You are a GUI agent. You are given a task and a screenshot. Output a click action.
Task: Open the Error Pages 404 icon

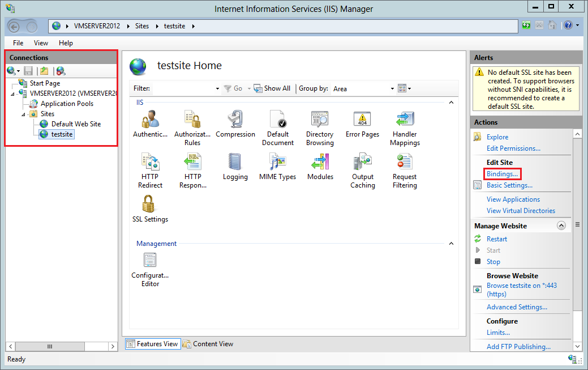(x=362, y=120)
